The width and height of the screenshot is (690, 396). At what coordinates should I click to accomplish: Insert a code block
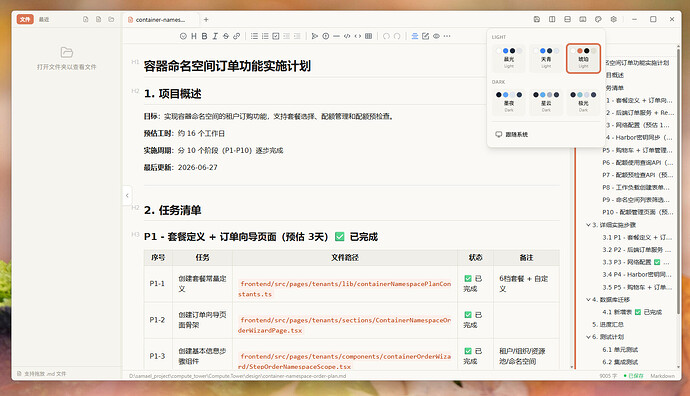tap(347, 36)
